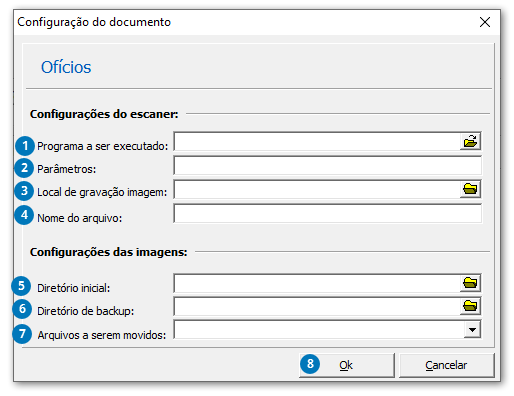The image size is (514, 396).
Task: Click the Arquivos a serem movidos label
Action: (x=102, y=335)
